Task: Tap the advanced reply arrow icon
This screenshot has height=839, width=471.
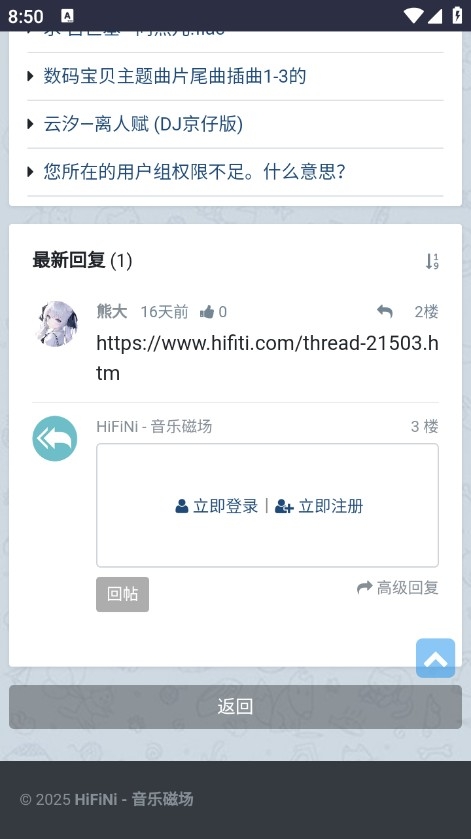Action: coord(364,588)
